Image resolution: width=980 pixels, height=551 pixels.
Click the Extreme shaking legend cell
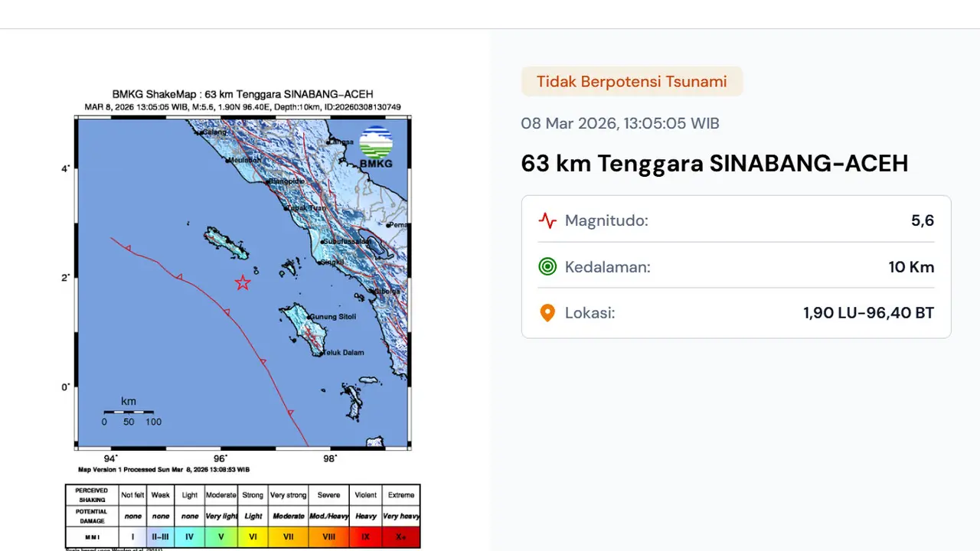400,495
